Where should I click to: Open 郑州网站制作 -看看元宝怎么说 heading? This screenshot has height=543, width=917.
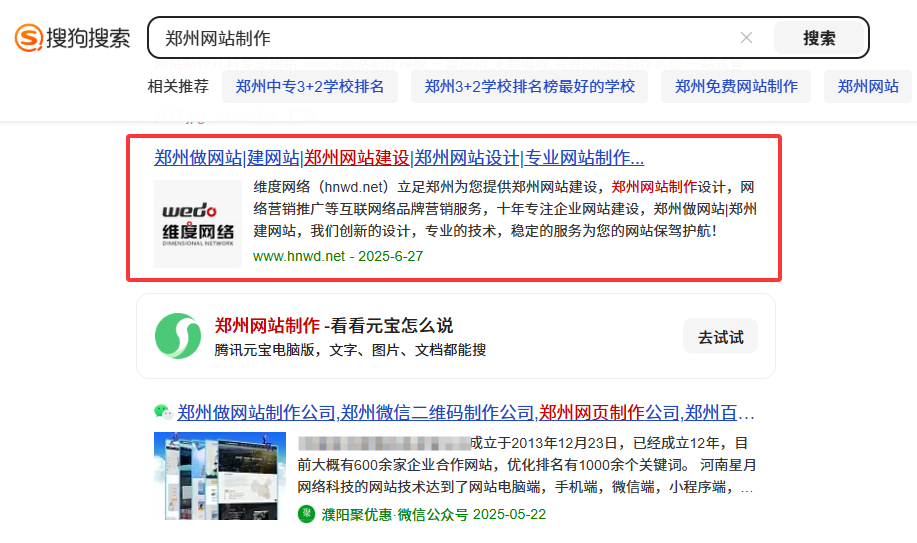(x=334, y=325)
